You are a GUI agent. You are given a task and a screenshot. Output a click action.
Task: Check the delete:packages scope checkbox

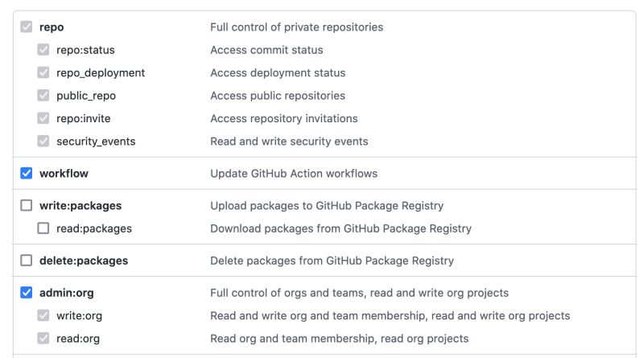tap(27, 261)
